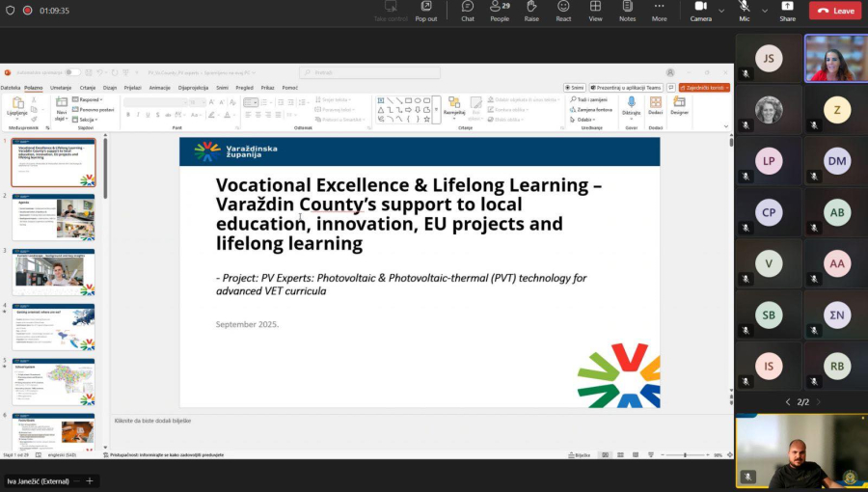Pop out the shared content

[x=426, y=10]
